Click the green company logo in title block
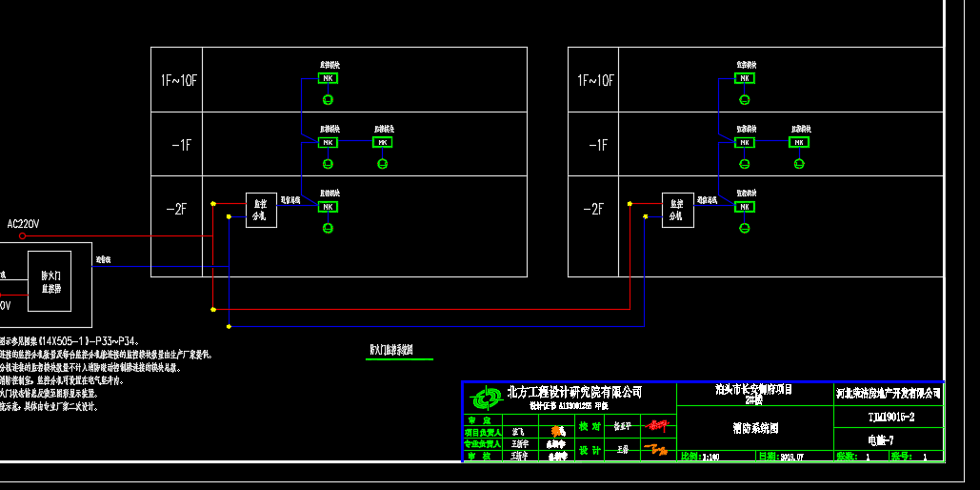Screen dimensions: 980x490 pos(486,396)
